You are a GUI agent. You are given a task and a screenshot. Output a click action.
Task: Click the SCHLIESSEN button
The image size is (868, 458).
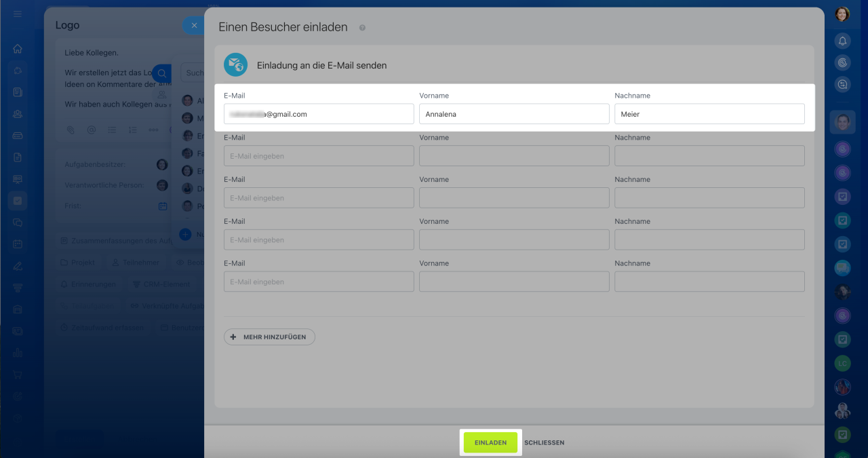(x=544, y=442)
